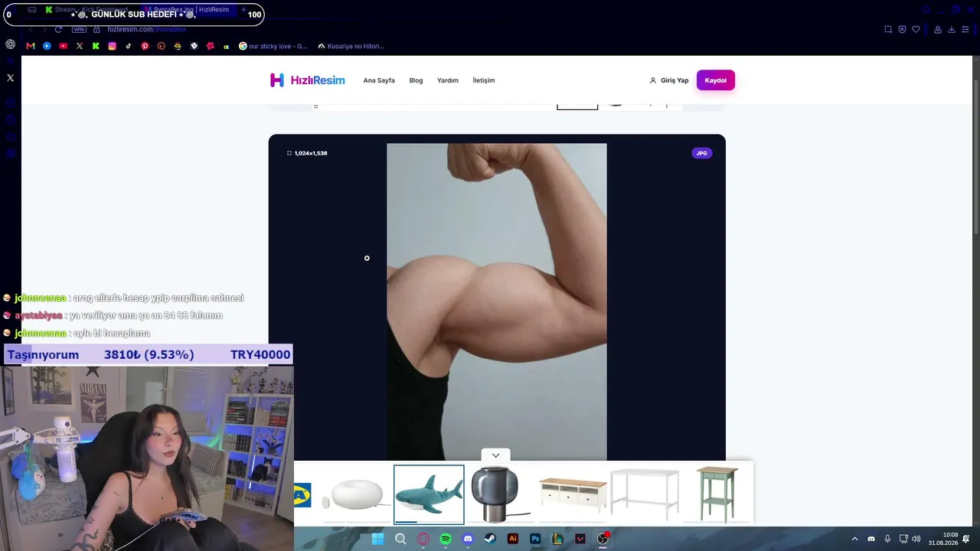
Task: Select the blue shark plush thumbnail
Action: 429,494
